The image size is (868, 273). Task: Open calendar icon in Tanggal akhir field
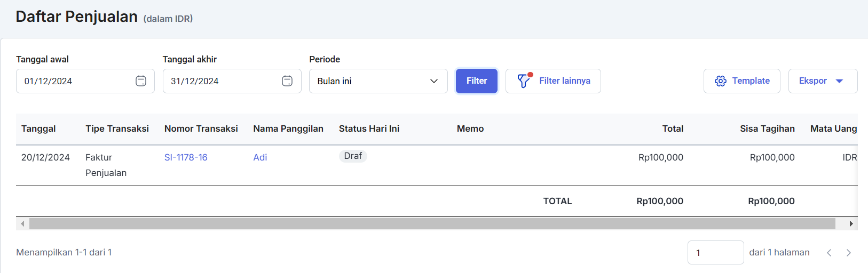(x=287, y=81)
